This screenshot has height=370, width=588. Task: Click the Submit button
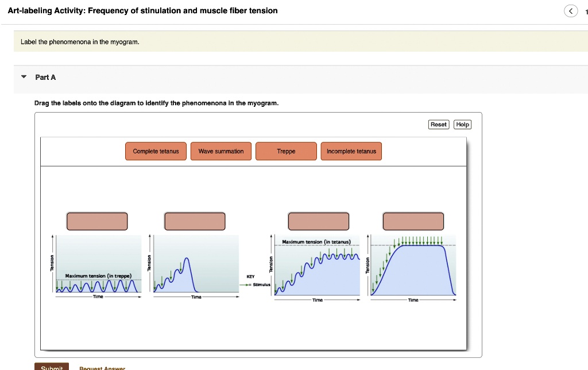click(x=52, y=367)
